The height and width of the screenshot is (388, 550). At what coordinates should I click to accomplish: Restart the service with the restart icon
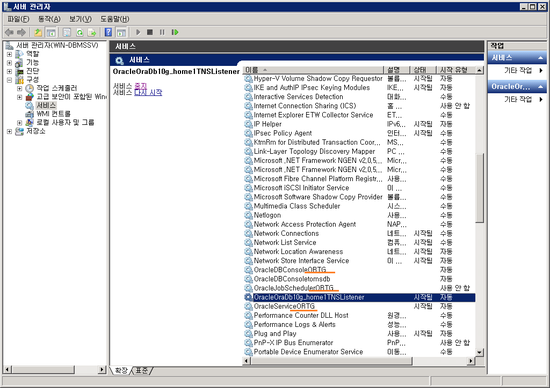[175, 32]
